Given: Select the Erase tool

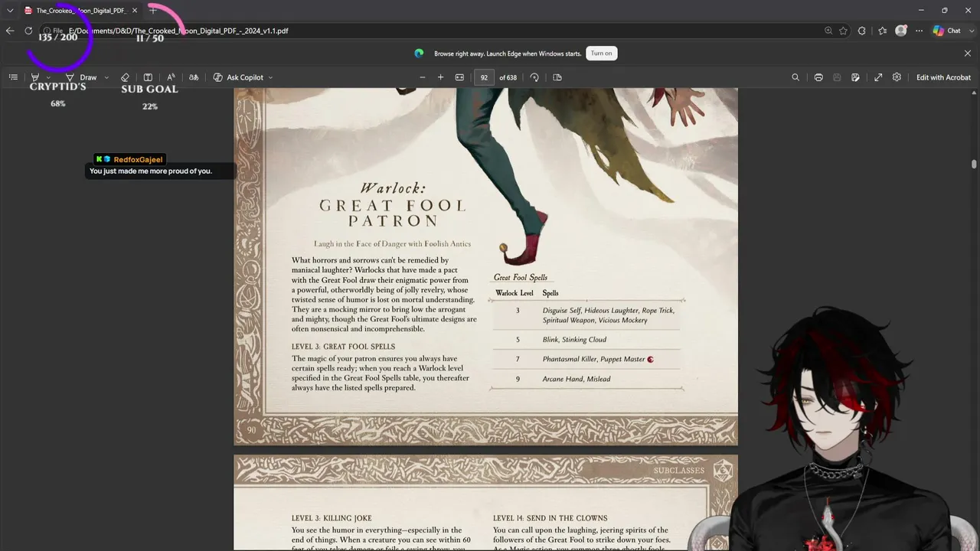Looking at the screenshot, I should tap(126, 77).
